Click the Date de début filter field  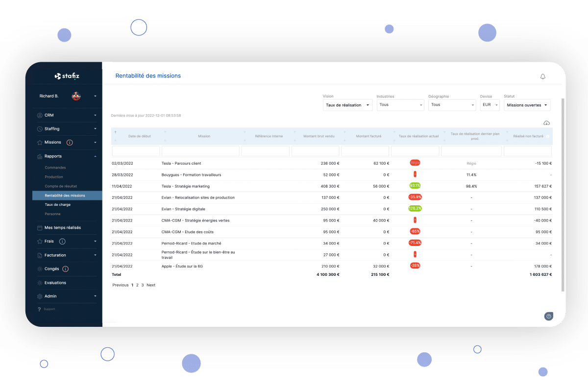point(136,151)
